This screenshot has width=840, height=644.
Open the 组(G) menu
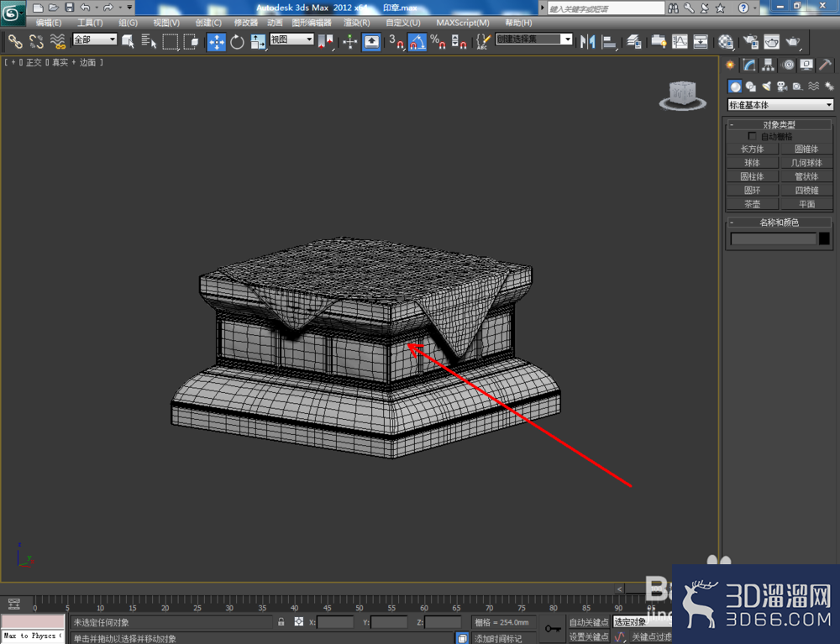click(128, 23)
